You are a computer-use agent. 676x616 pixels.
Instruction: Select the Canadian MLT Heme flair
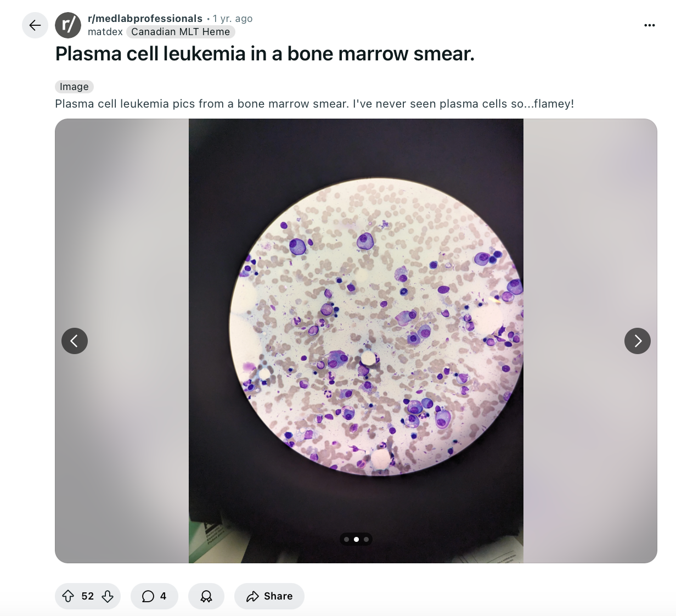point(181,32)
